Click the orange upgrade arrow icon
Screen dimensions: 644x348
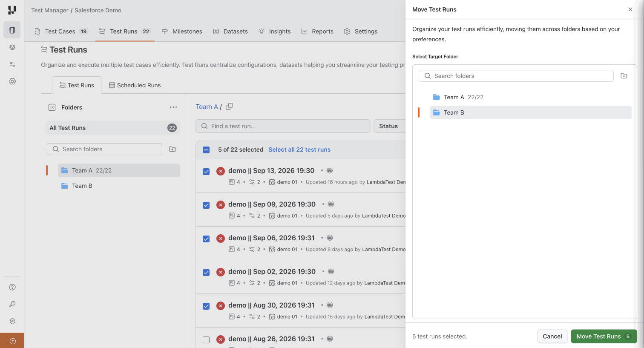(12, 341)
